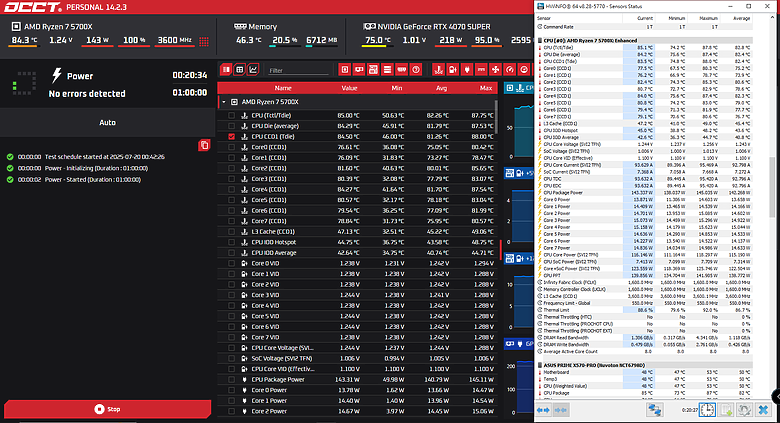This screenshot has width=780, height=423.
Task: Click HWiNFO Maximum column header
Action: click(x=703, y=18)
